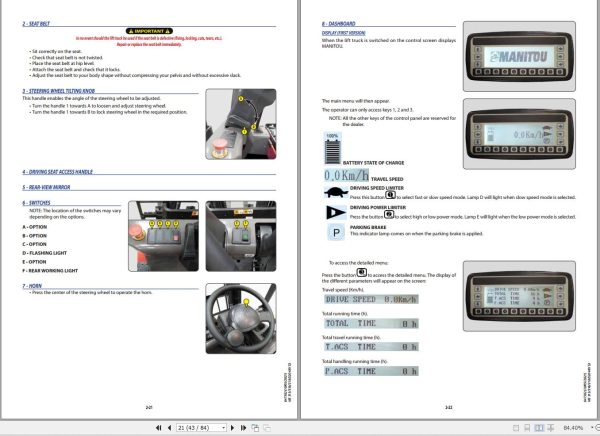Click the IMPORTANT warning badge
600x436 pixels.
tap(149, 31)
